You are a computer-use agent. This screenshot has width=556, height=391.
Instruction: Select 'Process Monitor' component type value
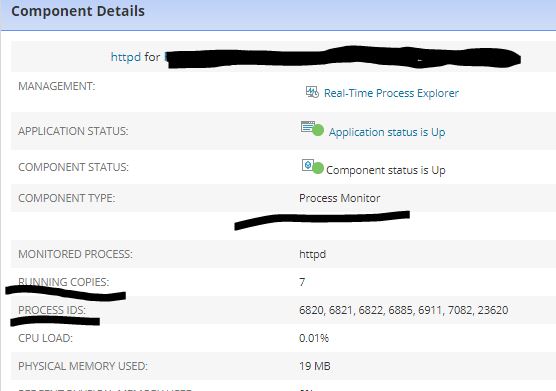coord(339,198)
